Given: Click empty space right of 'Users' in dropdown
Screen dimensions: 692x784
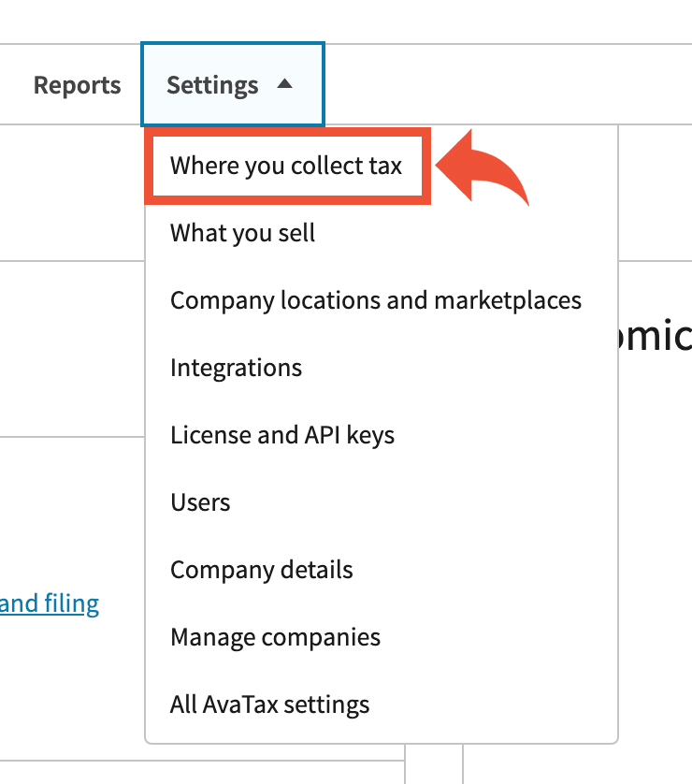Looking at the screenshot, I should (421, 502).
